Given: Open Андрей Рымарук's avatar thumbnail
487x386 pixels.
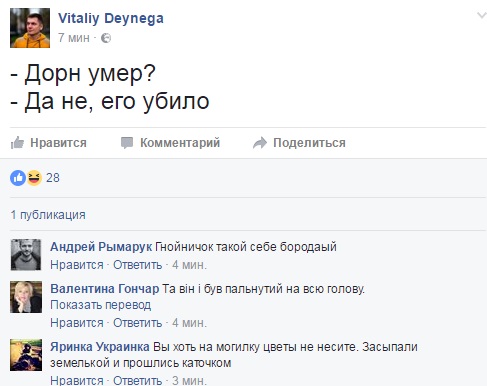Looking at the screenshot, I should point(26,255).
